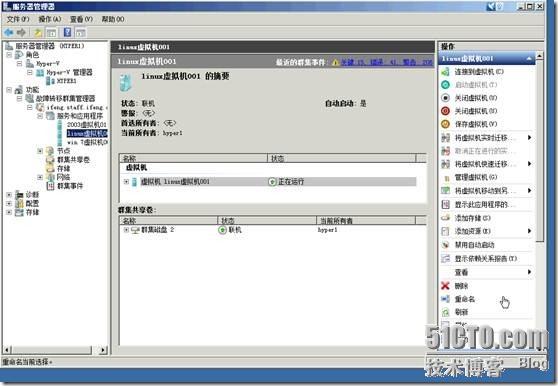The image size is (558, 386).
Task: Collapse the 故障转移群集管理器 node
Action: click(x=20, y=99)
